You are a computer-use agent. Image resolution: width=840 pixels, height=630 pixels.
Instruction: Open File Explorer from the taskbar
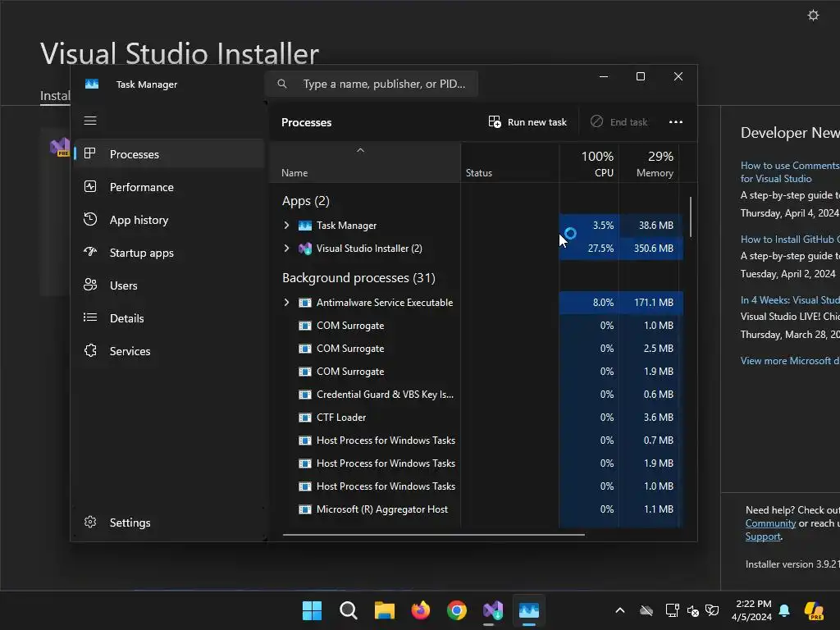click(x=384, y=610)
